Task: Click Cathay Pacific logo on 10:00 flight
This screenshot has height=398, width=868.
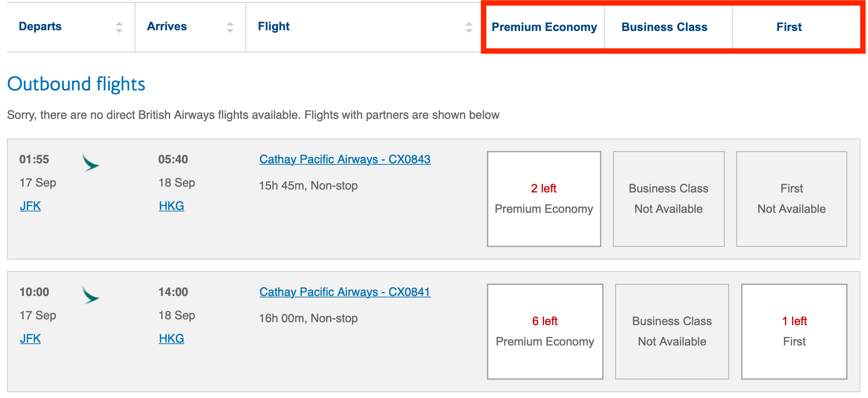Action: point(90,295)
